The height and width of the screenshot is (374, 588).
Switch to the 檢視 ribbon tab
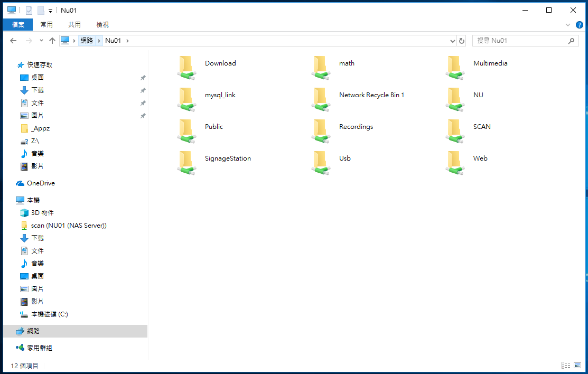(102, 25)
